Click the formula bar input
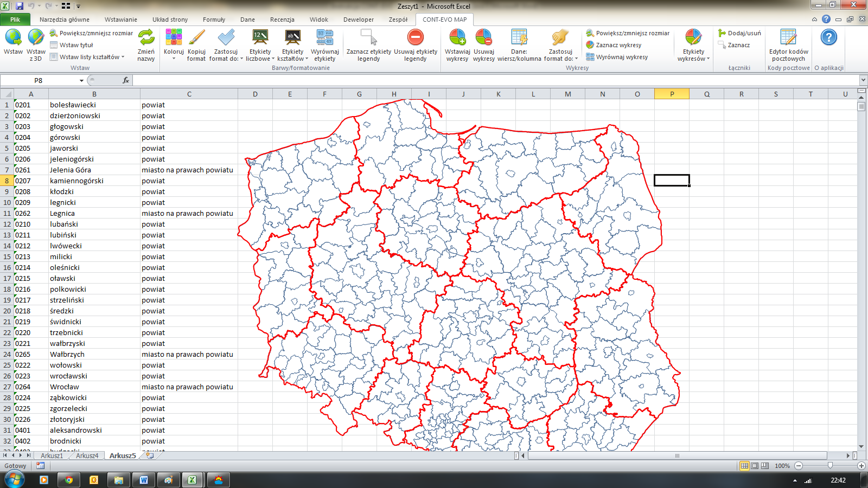 pos(496,80)
